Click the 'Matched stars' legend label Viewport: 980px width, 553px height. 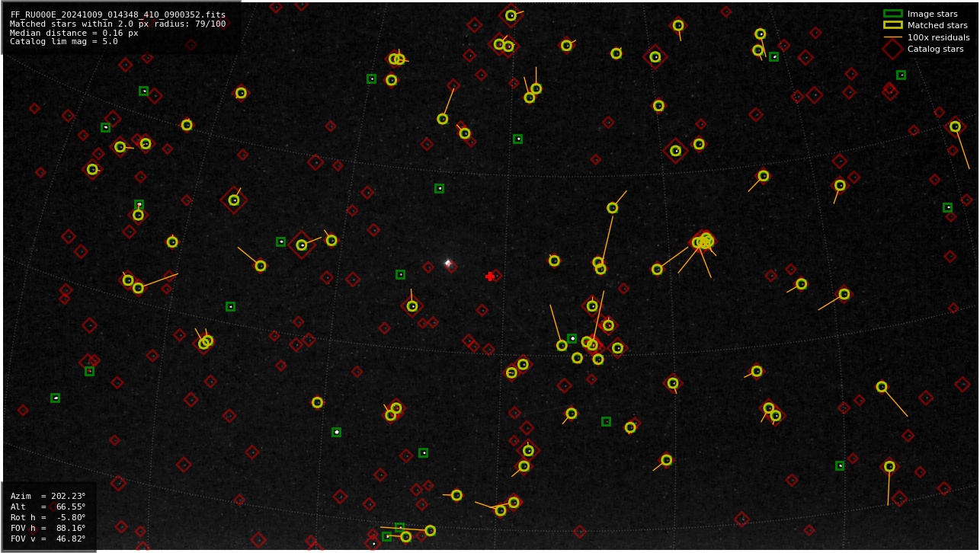[x=937, y=25]
